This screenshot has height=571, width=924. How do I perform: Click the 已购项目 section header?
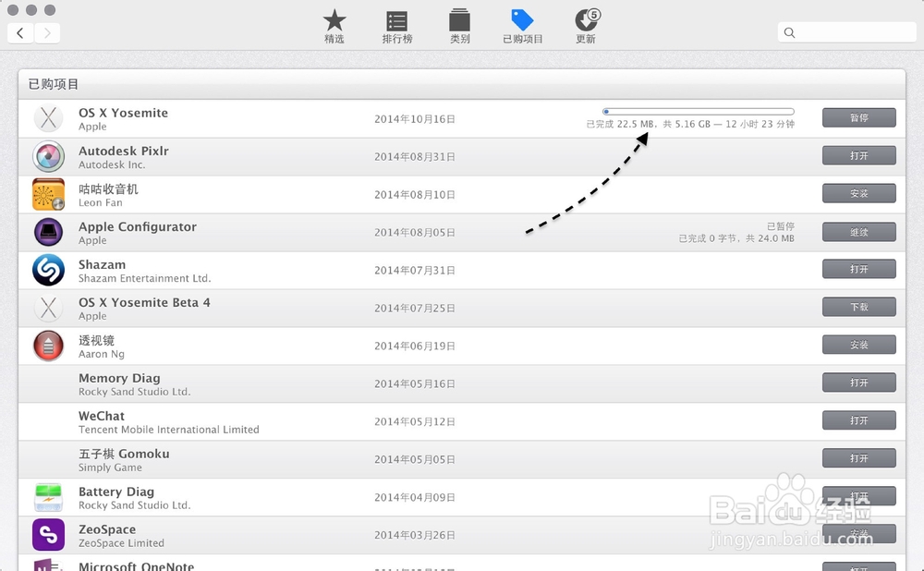[x=54, y=84]
